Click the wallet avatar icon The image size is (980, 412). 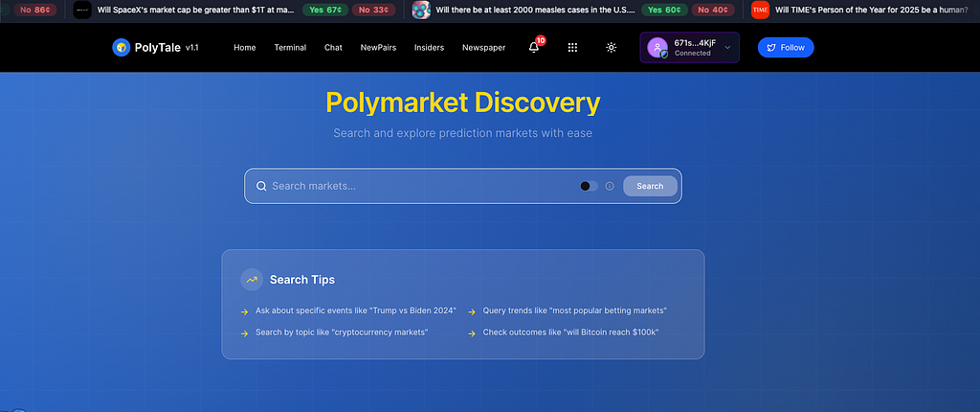657,48
